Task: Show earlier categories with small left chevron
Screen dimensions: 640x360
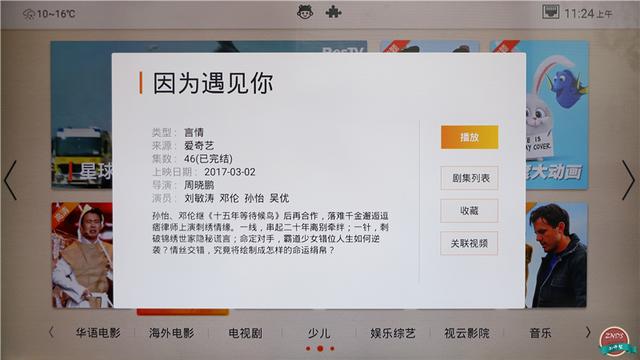Action: (51, 332)
